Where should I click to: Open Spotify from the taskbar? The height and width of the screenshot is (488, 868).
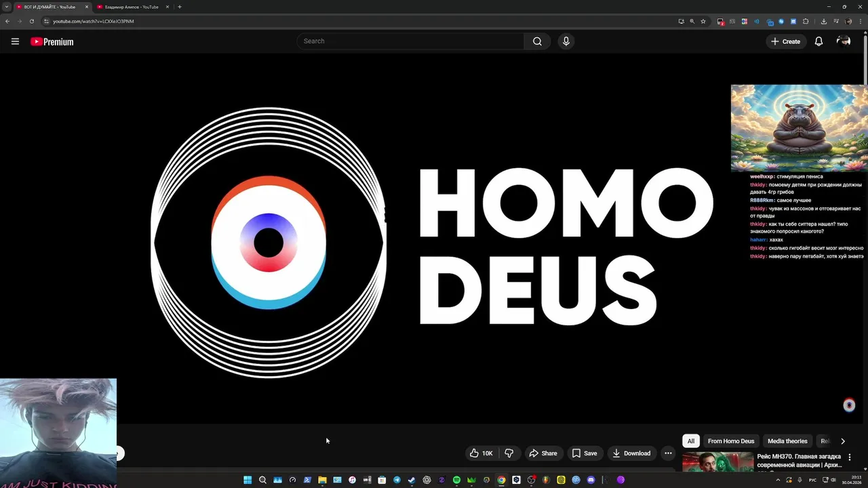[x=456, y=480]
